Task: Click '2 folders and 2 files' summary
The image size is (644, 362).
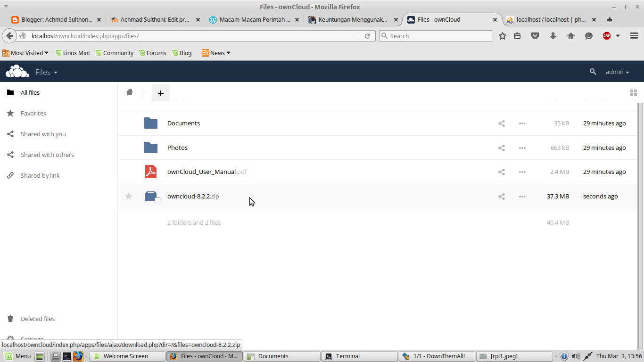Action: (194, 222)
